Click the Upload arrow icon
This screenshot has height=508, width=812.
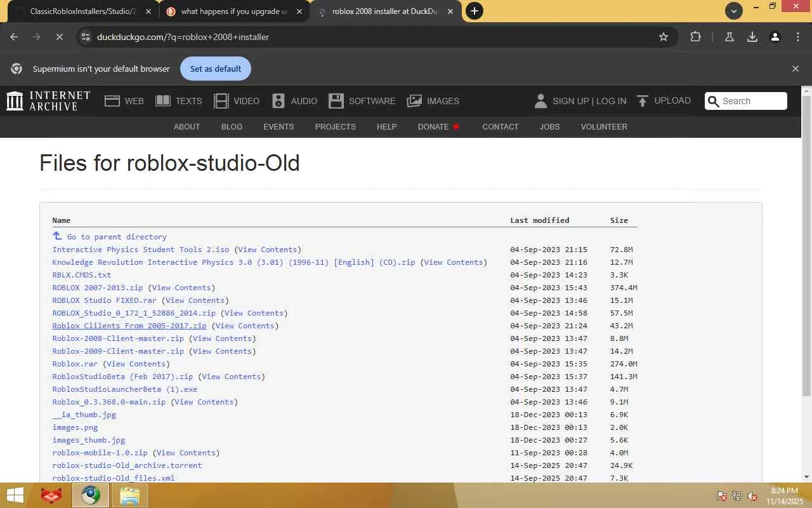tap(643, 101)
